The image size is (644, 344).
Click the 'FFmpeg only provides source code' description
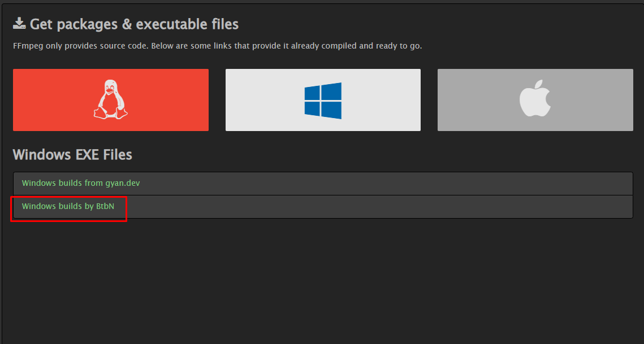click(217, 46)
